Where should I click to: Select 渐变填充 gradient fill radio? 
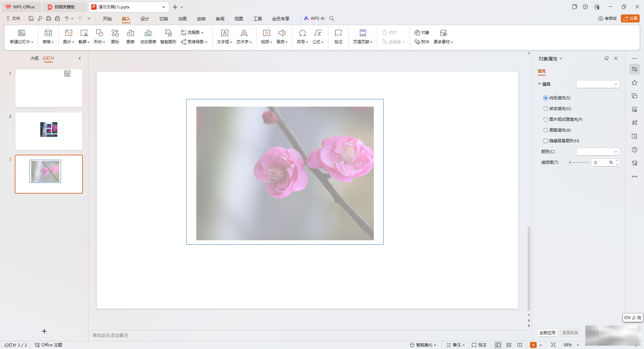click(x=546, y=109)
